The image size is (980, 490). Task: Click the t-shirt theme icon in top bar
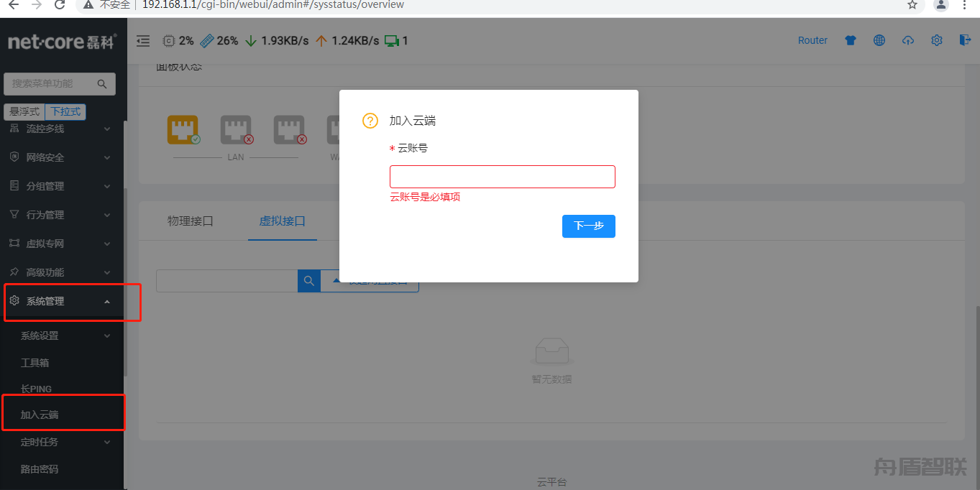(850, 41)
